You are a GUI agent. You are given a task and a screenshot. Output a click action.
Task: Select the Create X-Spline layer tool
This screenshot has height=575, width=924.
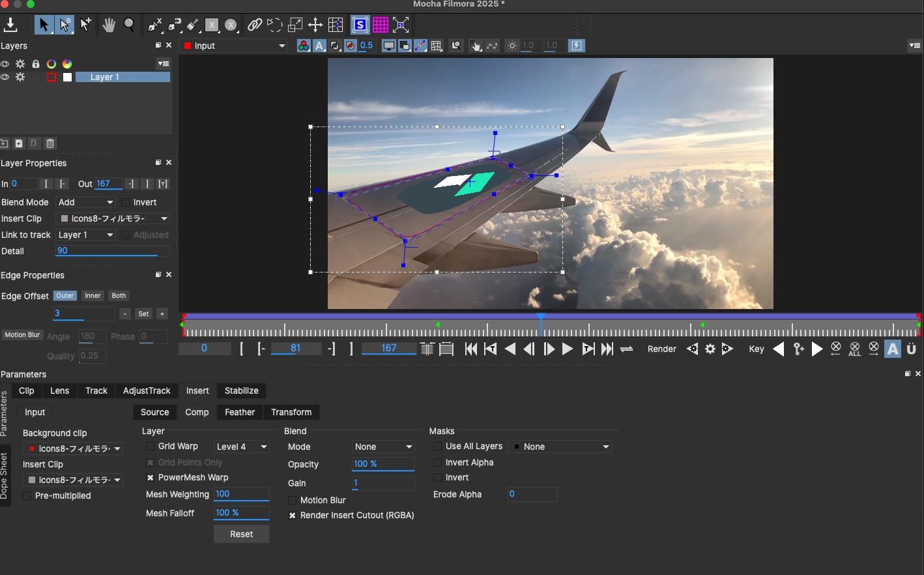coord(154,25)
